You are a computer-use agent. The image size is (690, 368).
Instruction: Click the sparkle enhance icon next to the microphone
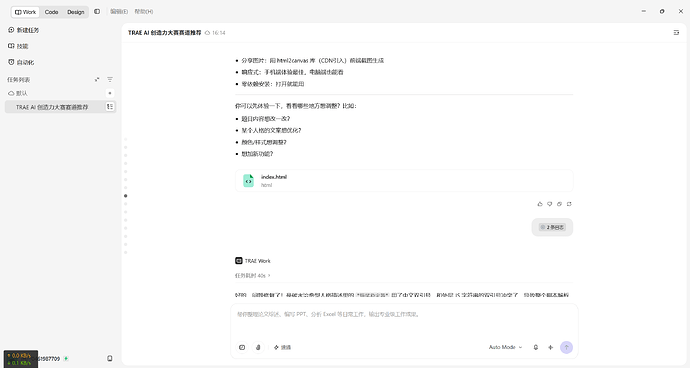coord(551,347)
